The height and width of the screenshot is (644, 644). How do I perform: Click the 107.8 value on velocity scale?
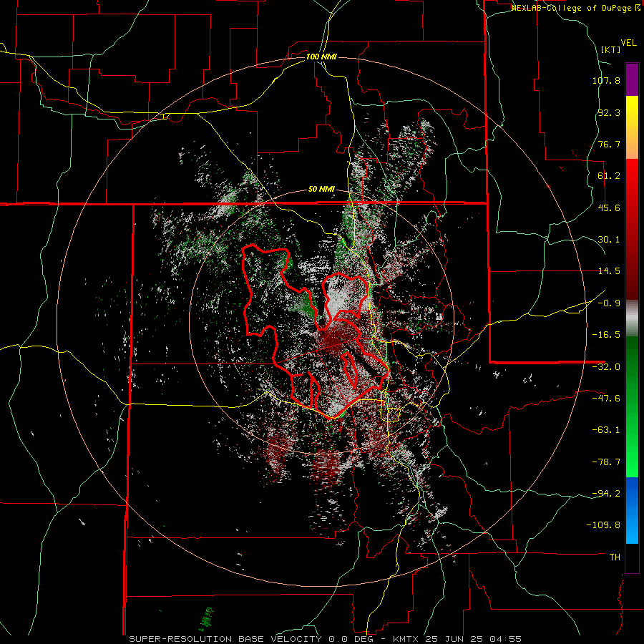606,80
